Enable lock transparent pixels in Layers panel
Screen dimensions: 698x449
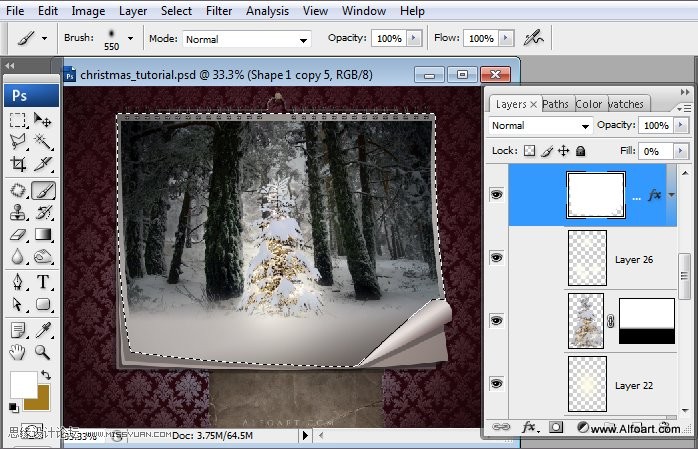coord(530,151)
